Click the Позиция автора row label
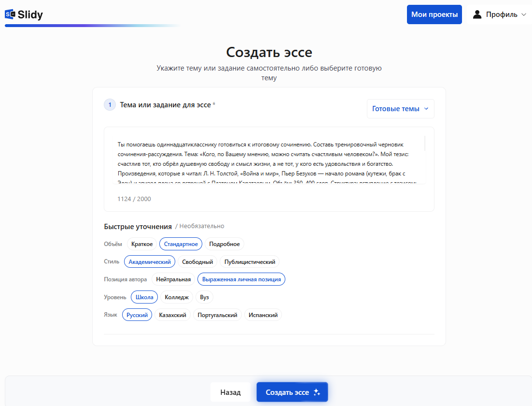 coord(125,279)
